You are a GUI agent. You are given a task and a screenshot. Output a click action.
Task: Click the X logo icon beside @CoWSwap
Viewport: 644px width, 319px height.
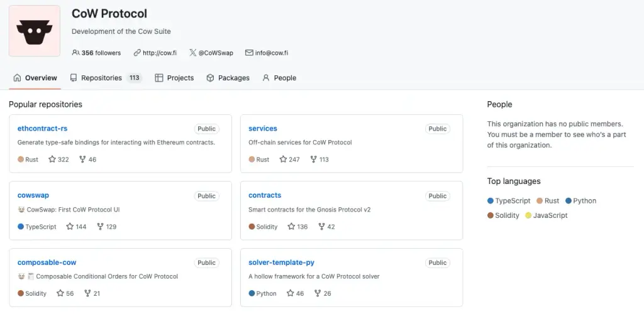pos(192,53)
